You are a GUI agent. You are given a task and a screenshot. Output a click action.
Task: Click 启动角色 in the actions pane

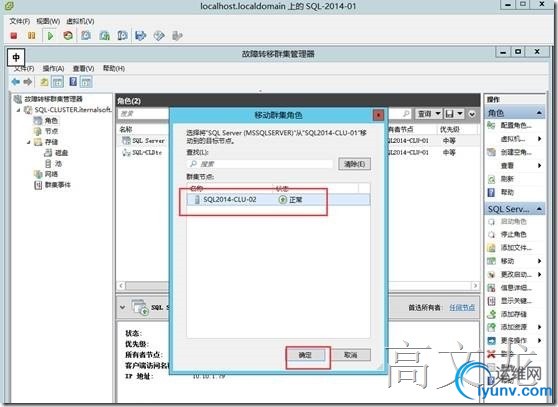click(513, 221)
